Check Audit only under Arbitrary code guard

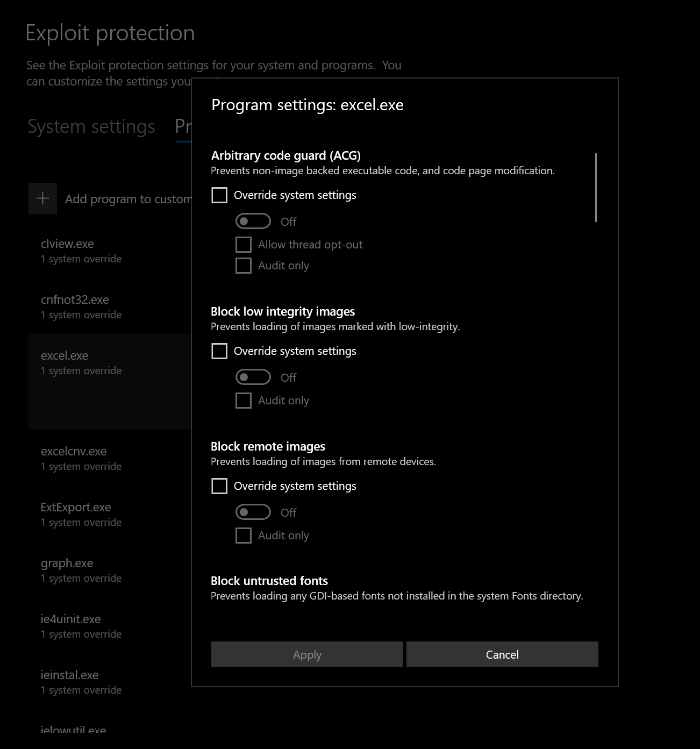pos(244,266)
